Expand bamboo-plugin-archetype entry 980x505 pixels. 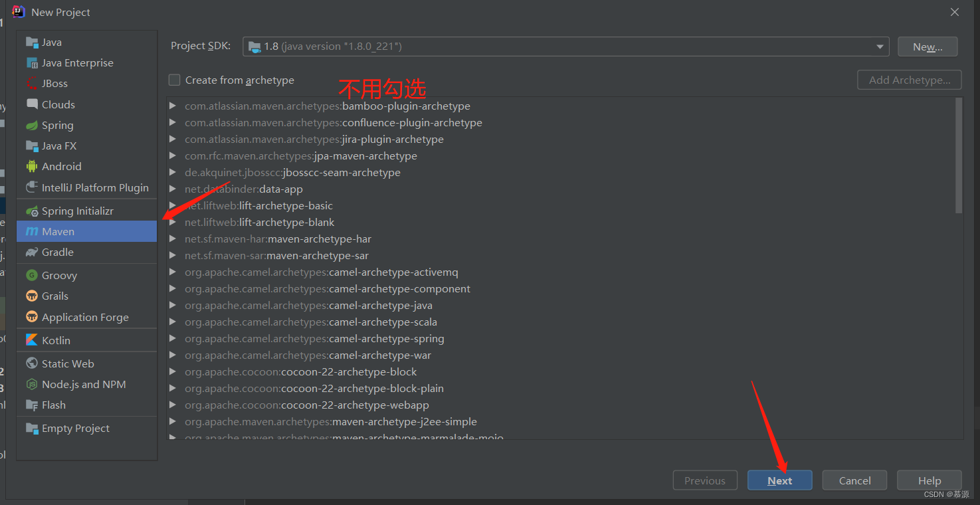(173, 106)
